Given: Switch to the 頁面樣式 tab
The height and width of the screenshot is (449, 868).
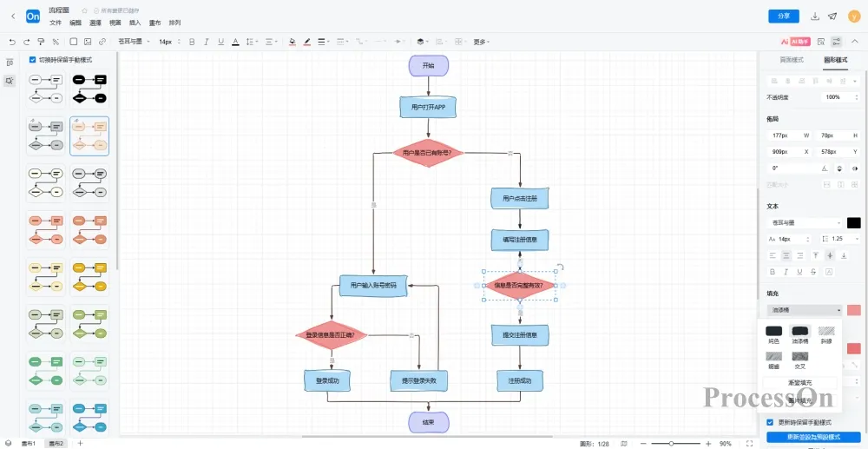Looking at the screenshot, I should click(x=791, y=59).
